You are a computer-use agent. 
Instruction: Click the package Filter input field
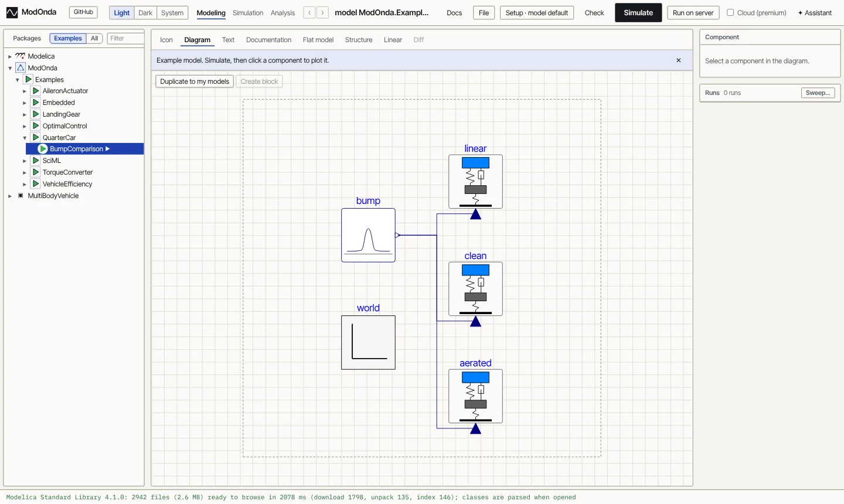click(x=125, y=39)
